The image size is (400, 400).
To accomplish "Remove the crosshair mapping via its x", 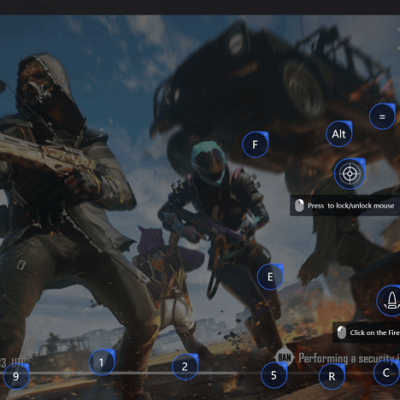I will (x=362, y=161).
